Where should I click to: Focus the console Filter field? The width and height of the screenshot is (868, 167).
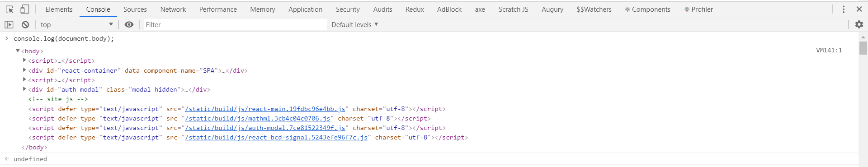(x=235, y=24)
